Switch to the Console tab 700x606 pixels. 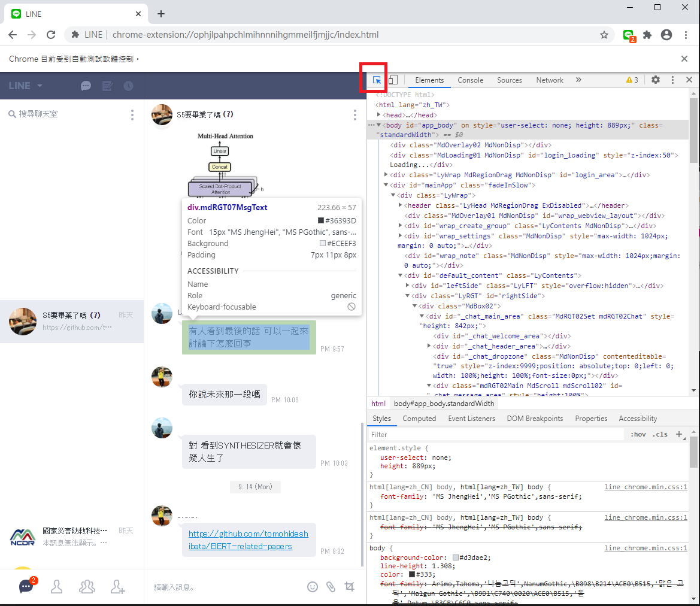470,80
